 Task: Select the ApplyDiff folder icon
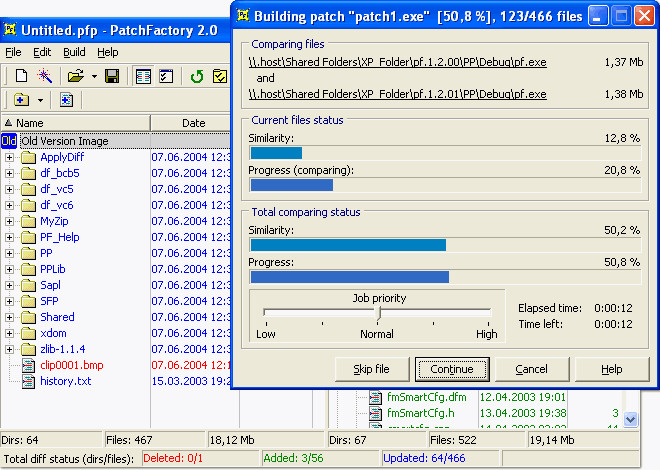click(28, 157)
